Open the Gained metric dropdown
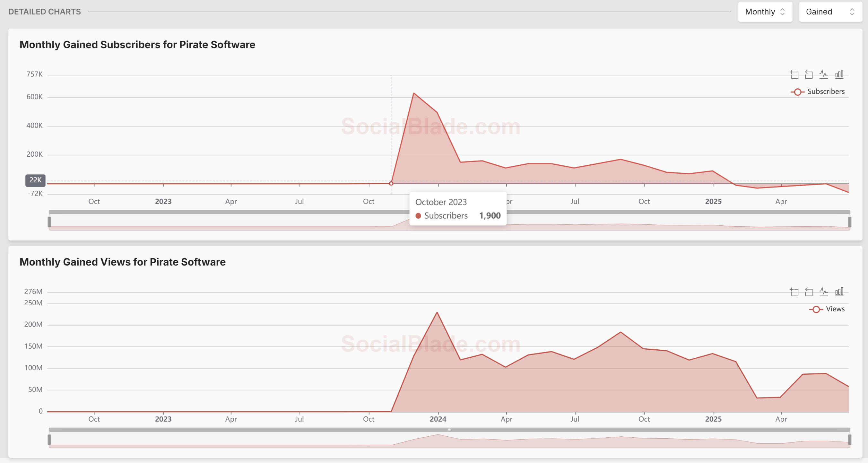 tap(830, 12)
